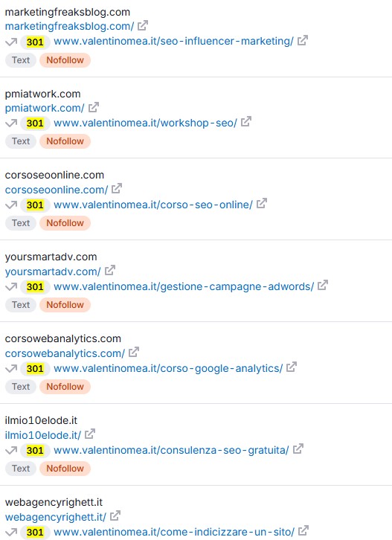Open valentinomea.it/corso-google-analytics/ link

(x=168, y=368)
